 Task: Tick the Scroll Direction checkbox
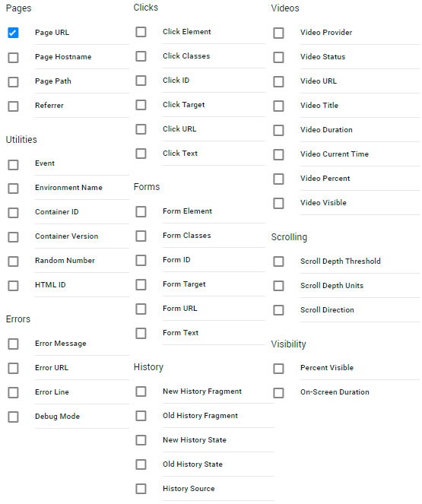click(278, 310)
